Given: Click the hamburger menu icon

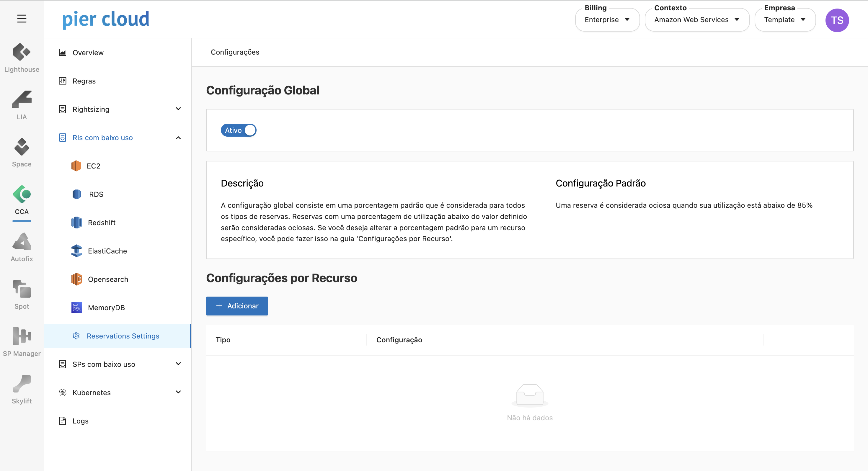Looking at the screenshot, I should (x=22, y=19).
